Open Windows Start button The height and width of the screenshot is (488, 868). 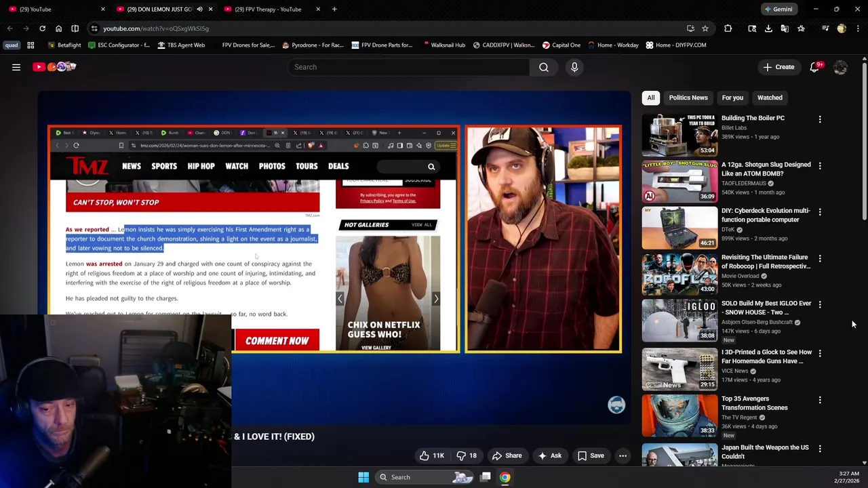[x=363, y=477]
